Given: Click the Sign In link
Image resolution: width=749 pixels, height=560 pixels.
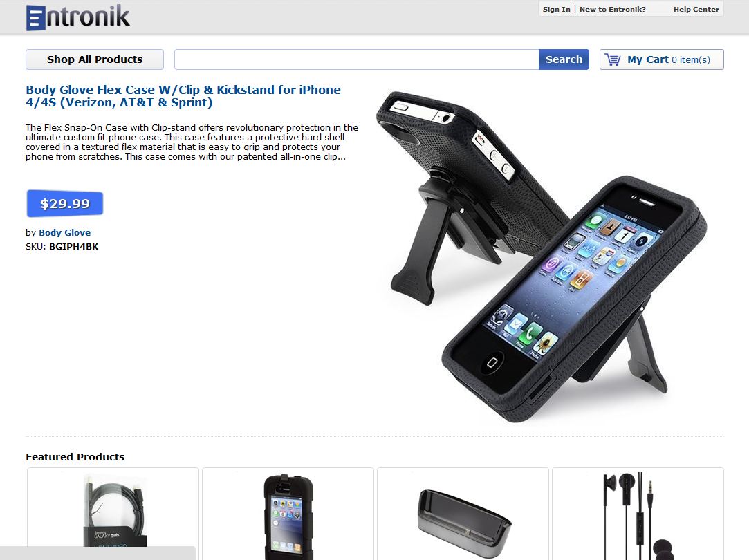Looking at the screenshot, I should (556, 9).
